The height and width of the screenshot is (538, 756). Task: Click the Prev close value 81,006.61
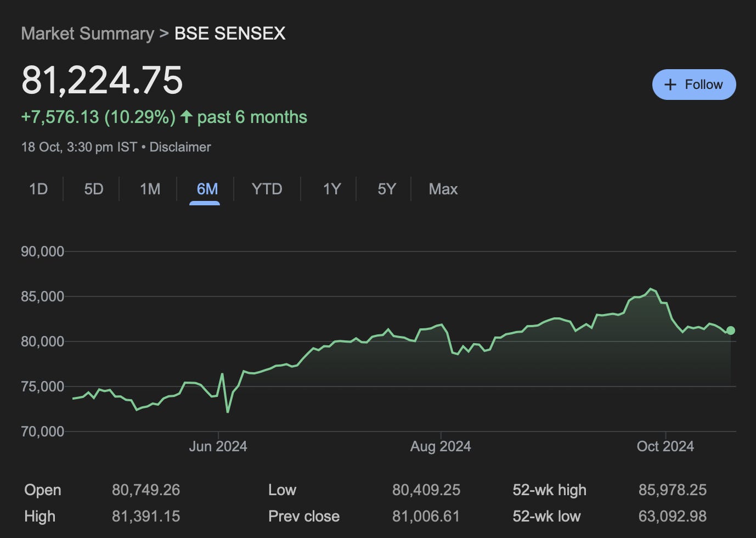[x=426, y=516]
